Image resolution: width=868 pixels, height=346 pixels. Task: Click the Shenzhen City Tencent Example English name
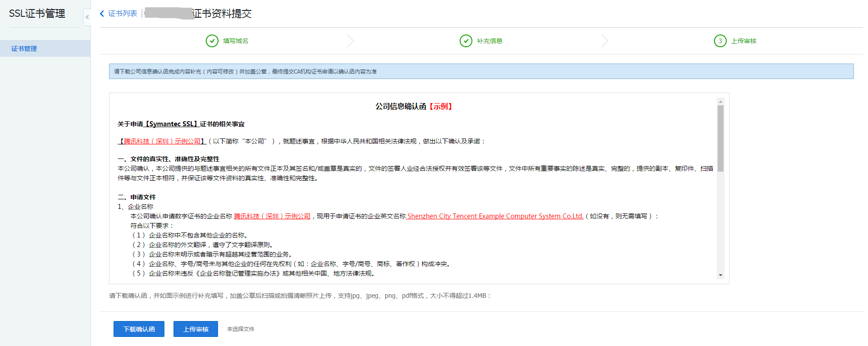(x=495, y=216)
